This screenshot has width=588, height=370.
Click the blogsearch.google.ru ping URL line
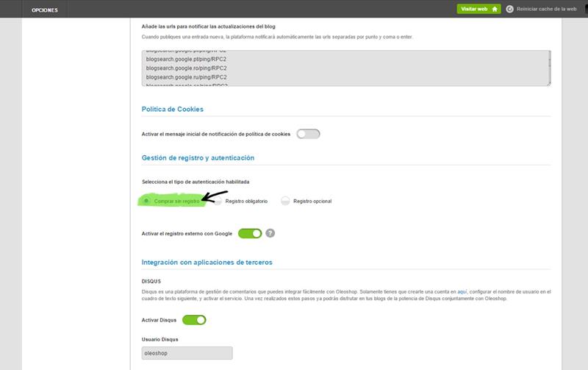pyautogui.click(x=187, y=77)
